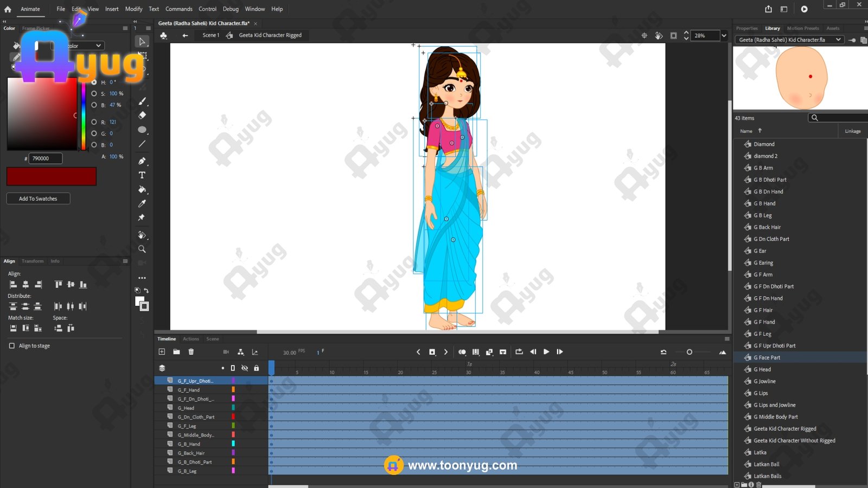
Task: Click the dark red color preview swatch
Action: (52, 176)
